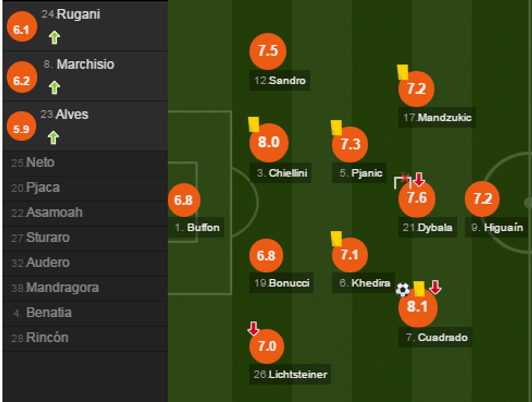Click the goal ball icon near Cuadrado
This screenshot has height=402, width=532.
click(403, 290)
